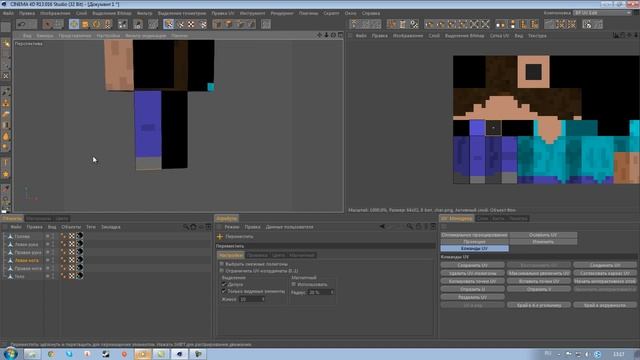Screen dimensions: 640x360
Task: Select the paint bucket tool in left palette
Action: click(x=6, y=136)
